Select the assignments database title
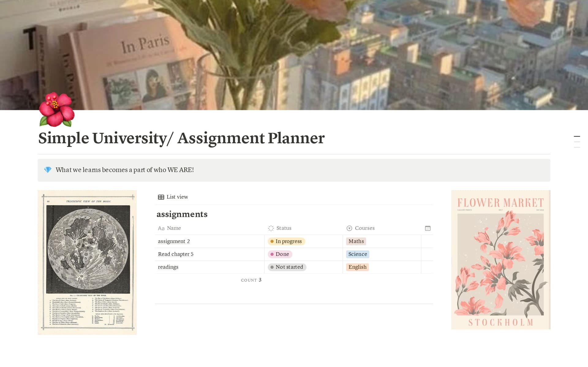The width and height of the screenshot is (588, 367). click(182, 214)
